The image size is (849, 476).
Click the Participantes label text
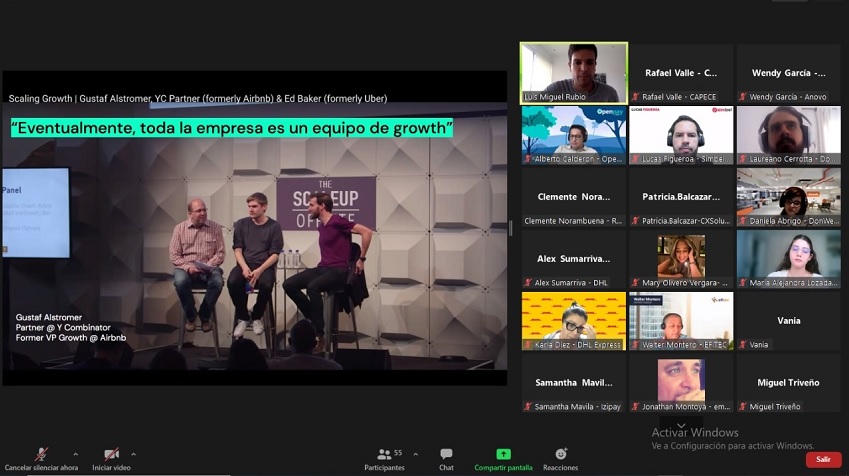click(x=384, y=468)
